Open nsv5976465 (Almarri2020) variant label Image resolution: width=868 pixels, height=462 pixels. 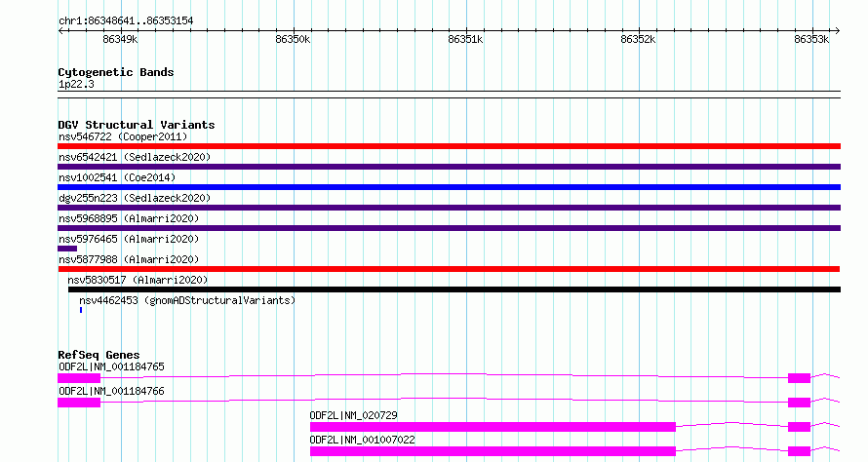[x=129, y=239]
